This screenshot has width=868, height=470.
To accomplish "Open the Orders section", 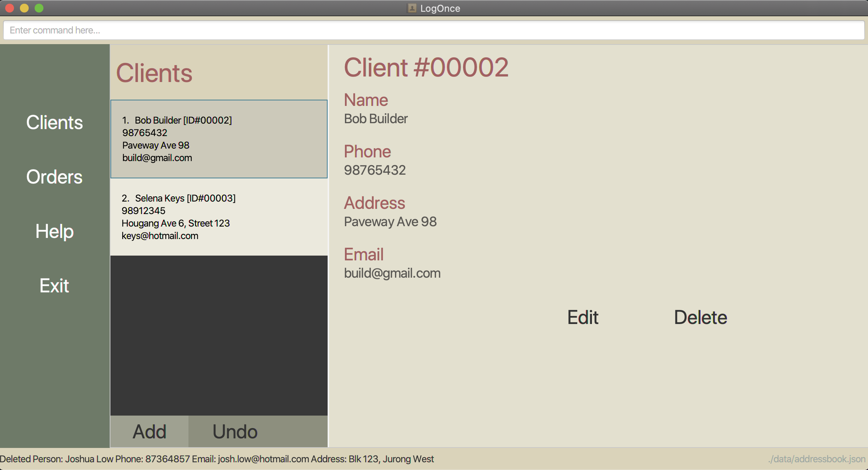I will (54, 177).
